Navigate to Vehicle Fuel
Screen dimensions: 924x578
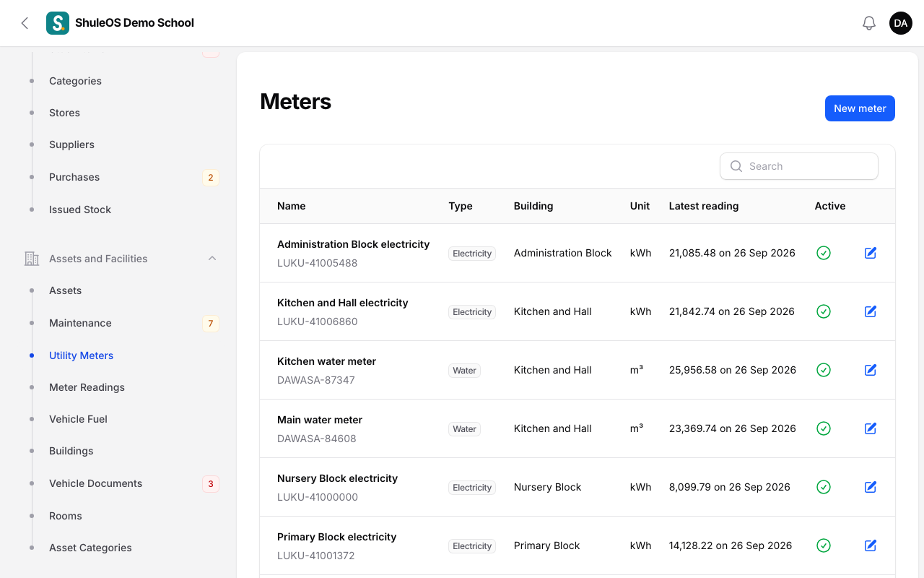78,419
